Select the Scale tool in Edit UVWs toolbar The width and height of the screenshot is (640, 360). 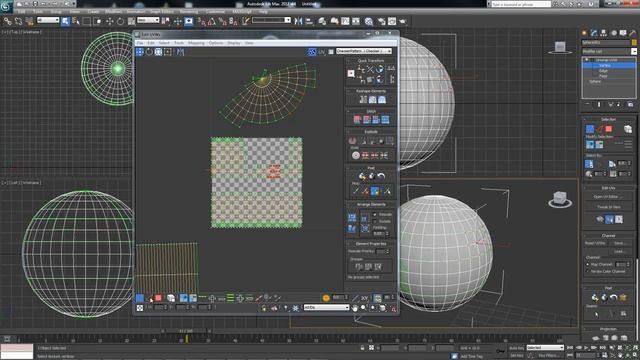pyautogui.click(x=158, y=52)
